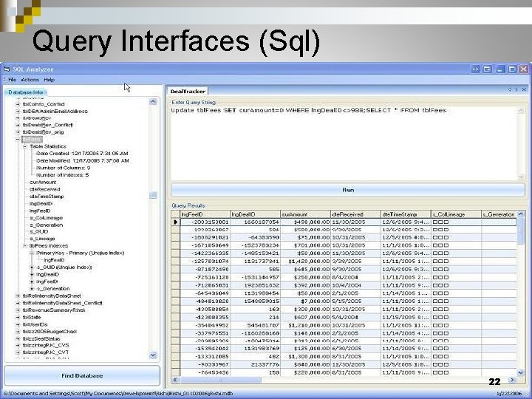Viewport: 532px width, 399px height.
Task: Select 'Number of Columns: 9' statistic row
Action: tap(63, 168)
